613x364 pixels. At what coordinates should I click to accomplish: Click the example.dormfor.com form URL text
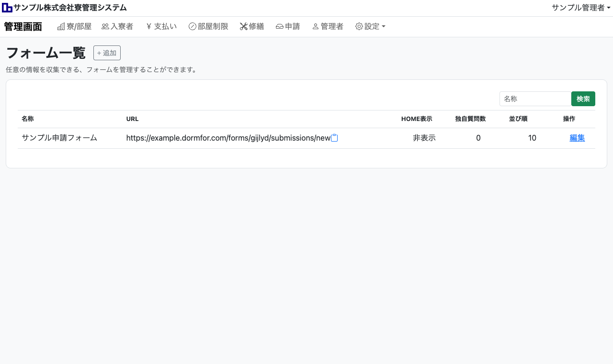228,138
